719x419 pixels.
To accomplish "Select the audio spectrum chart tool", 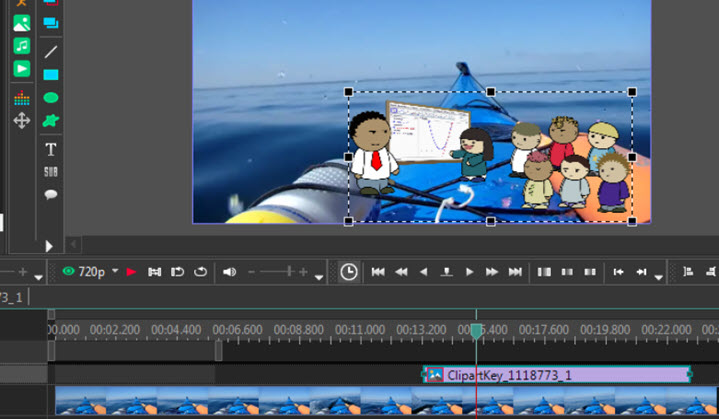I will click(22, 98).
